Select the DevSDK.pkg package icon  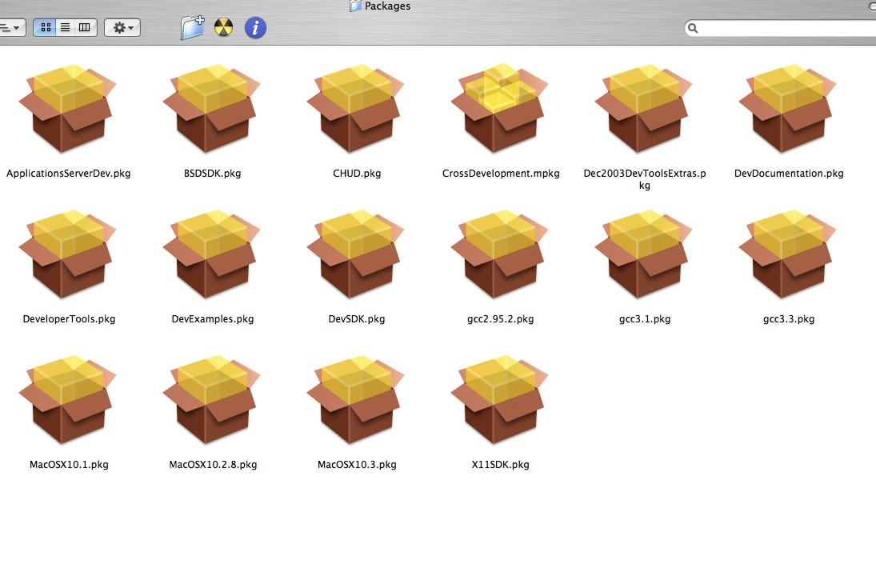tap(356, 254)
